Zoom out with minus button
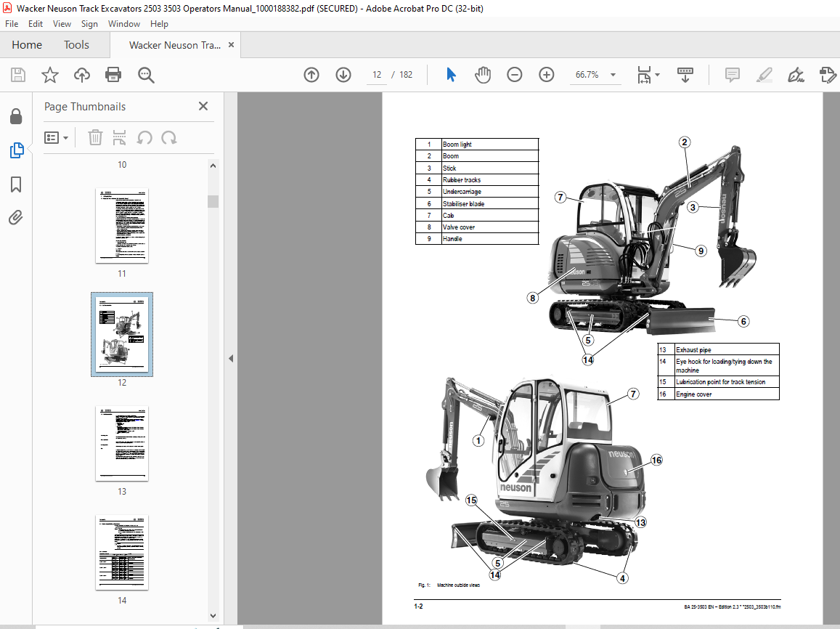This screenshot has width=840, height=629. (x=514, y=75)
